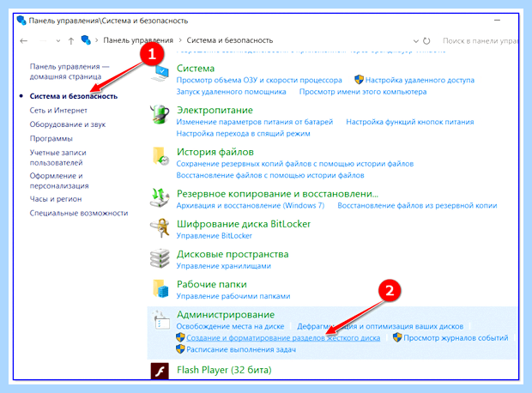
Task: Click Дефрагментация и оптимизация ваших дисков
Action: point(380,326)
